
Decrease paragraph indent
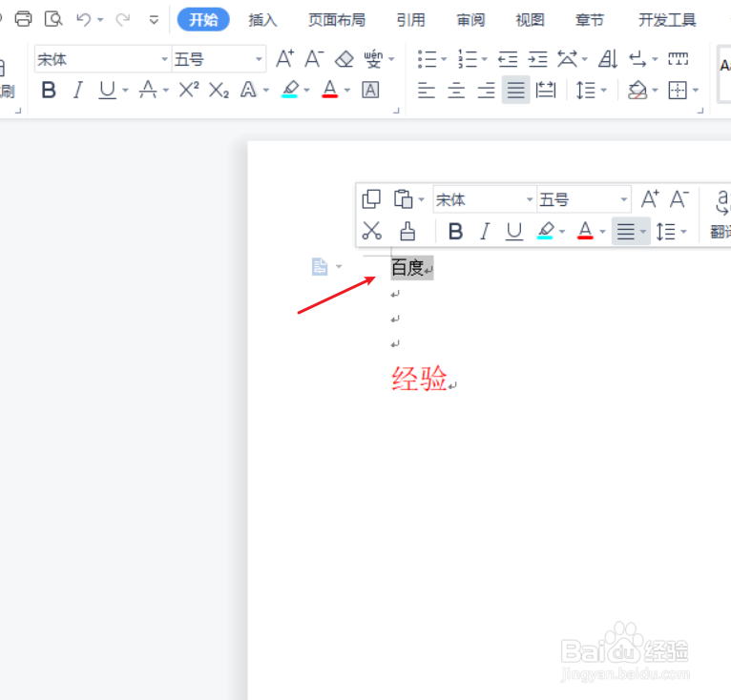point(508,59)
